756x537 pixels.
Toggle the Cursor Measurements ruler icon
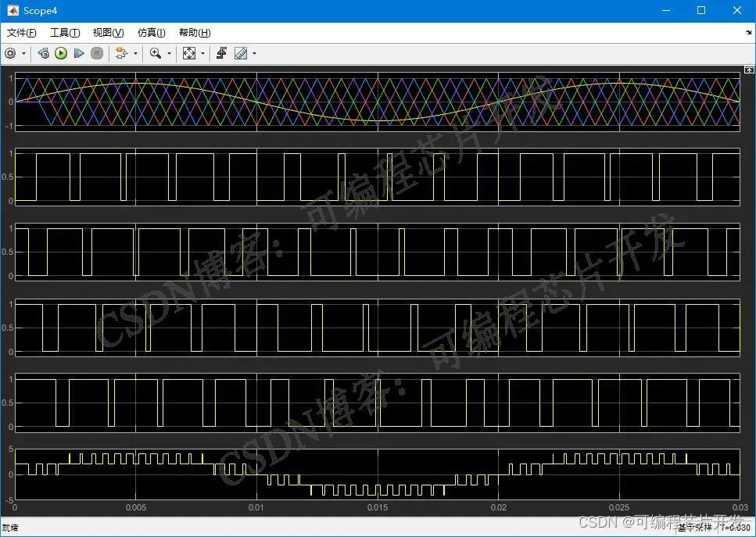[241, 53]
